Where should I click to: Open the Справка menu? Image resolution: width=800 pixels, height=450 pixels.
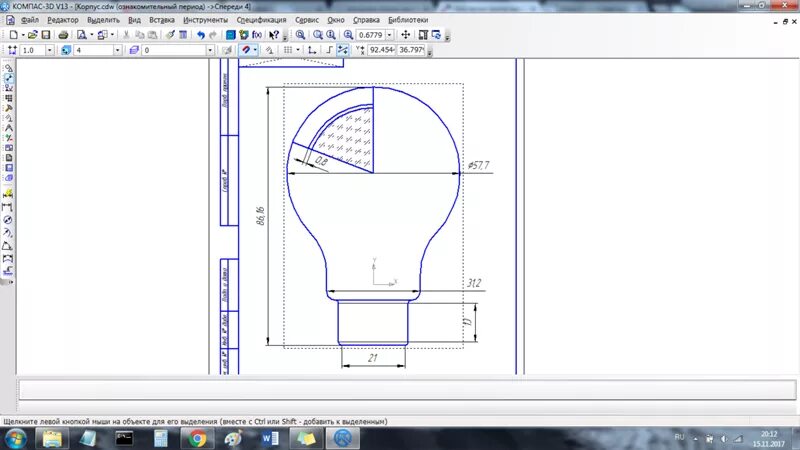[366, 20]
